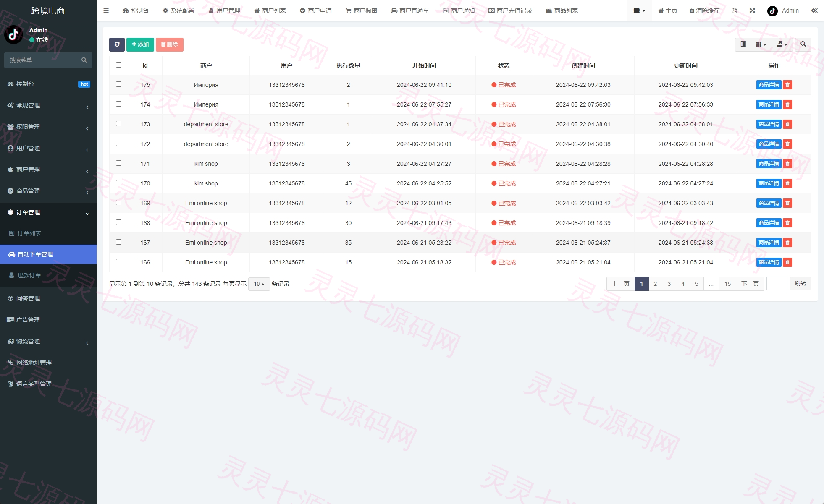Click the 清除缓存 link in header

(x=705, y=10)
